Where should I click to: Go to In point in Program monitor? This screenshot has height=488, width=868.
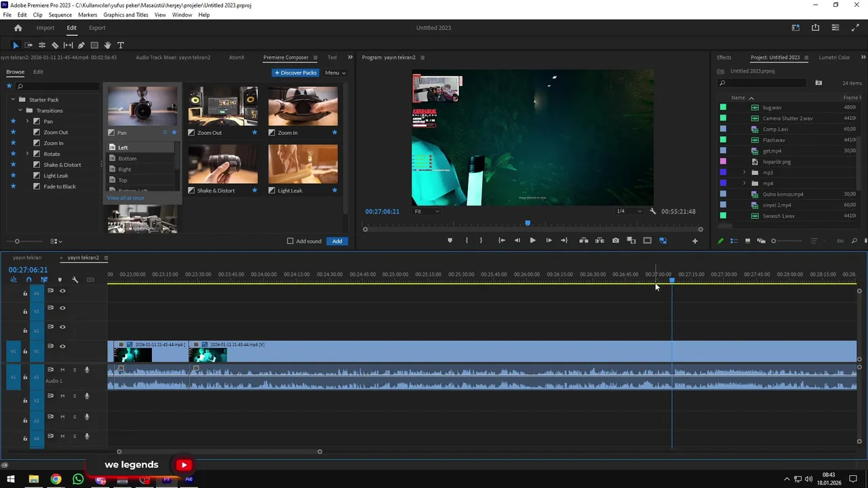[x=501, y=241]
